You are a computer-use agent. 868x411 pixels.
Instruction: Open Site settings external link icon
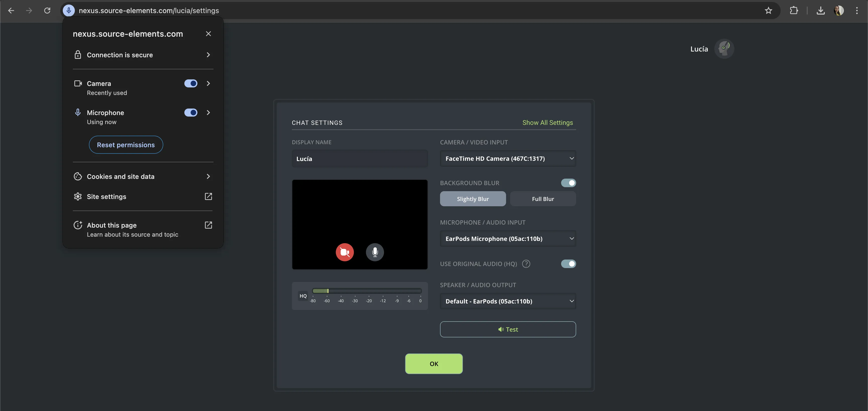[x=208, y=196]
